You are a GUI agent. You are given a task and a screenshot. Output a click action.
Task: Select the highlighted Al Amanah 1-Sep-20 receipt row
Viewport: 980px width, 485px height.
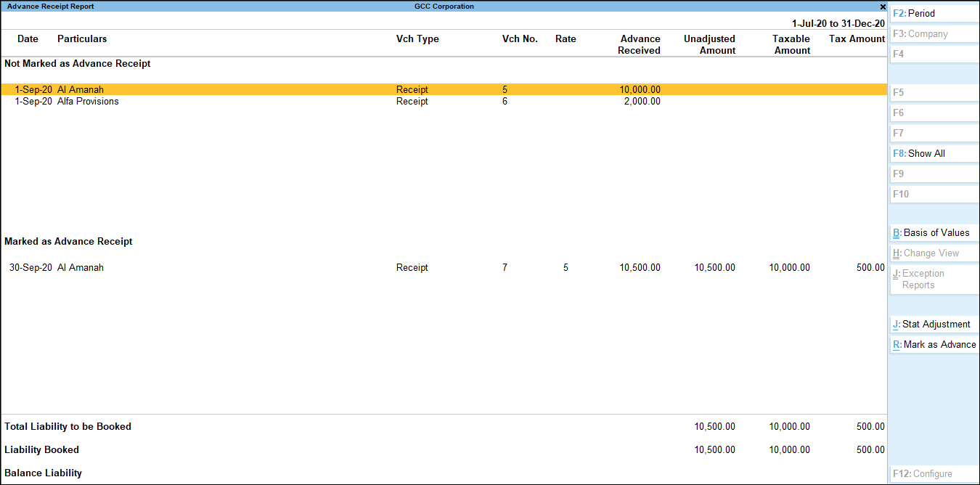[444, 90]
